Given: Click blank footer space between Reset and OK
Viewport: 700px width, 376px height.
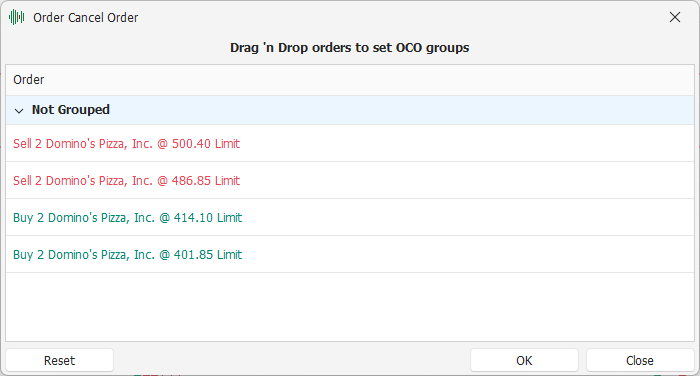Looking at the screenshot, I should [292, 360].
